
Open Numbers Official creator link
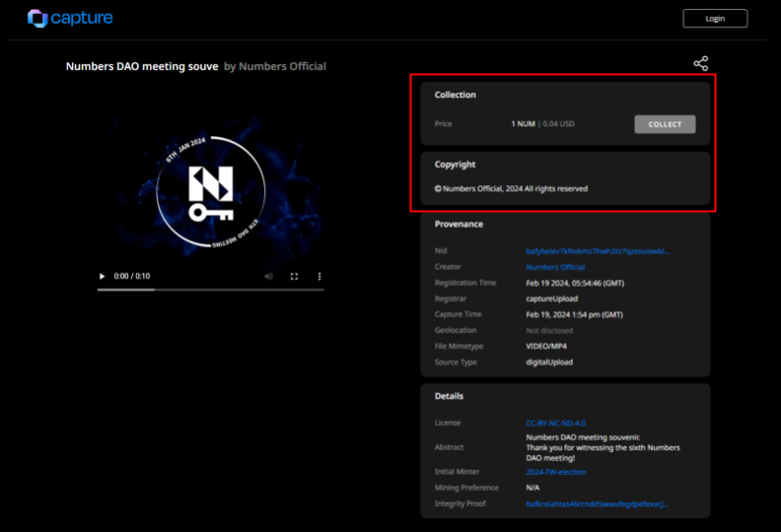(x=555, y=267)
